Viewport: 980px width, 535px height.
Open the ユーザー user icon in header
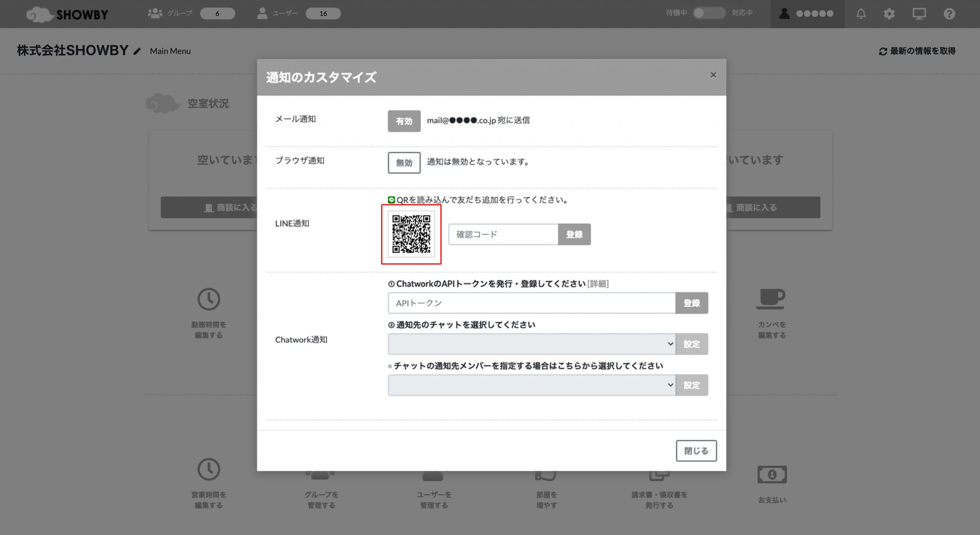click(262, 13)
